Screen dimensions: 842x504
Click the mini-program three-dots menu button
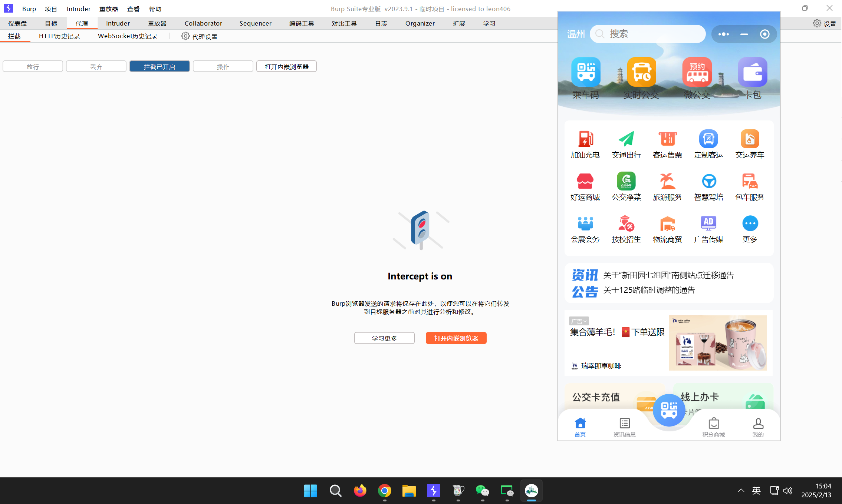[x=723, y=34]
